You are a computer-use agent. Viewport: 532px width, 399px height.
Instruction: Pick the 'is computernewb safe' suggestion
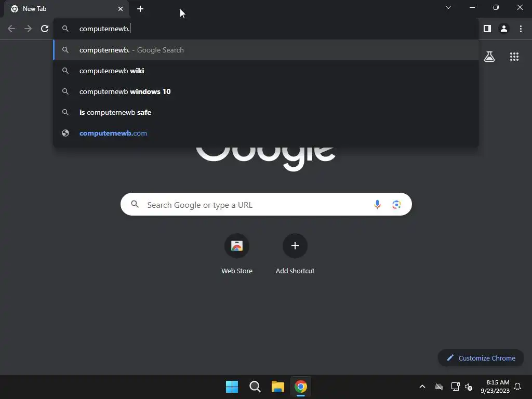click(266, 112)
